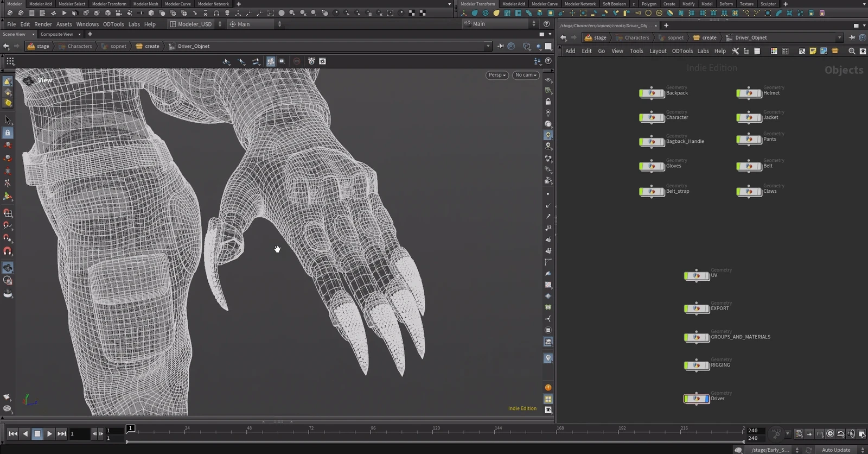Click the Backpack geometry node icon

pos(652,93)
